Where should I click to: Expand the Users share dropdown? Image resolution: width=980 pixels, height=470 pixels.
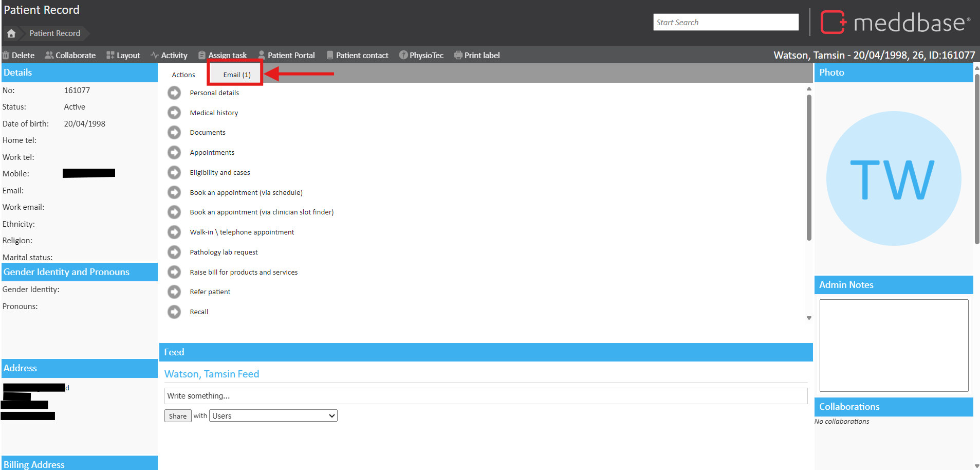[x=273, y=415]
